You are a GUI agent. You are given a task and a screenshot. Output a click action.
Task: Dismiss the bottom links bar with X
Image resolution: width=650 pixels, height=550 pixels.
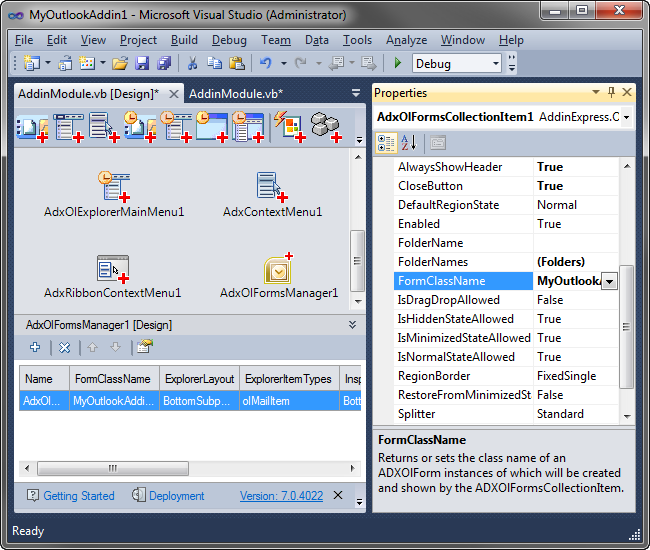pyautogui.click(x=338, y=495)
